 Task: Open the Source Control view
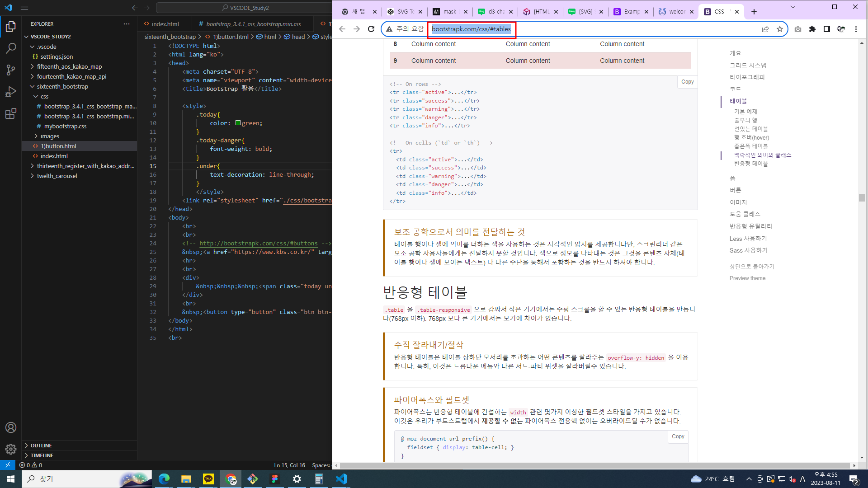tap(11, 70)
